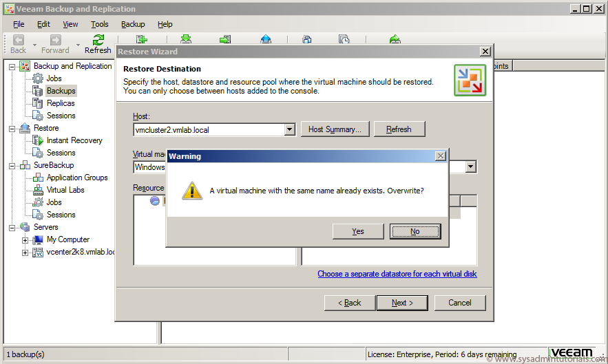The width and height of the screenshot is (608, 364).
Task: Select the Servers tree node
Action: pos(45,227)
